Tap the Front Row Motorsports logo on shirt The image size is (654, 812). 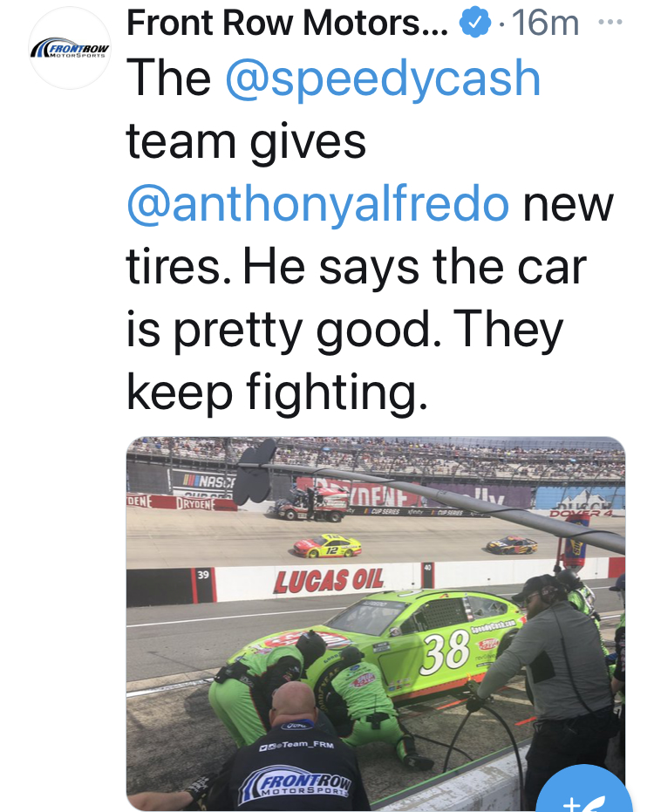pyautogui.click(x=296, y=785)
